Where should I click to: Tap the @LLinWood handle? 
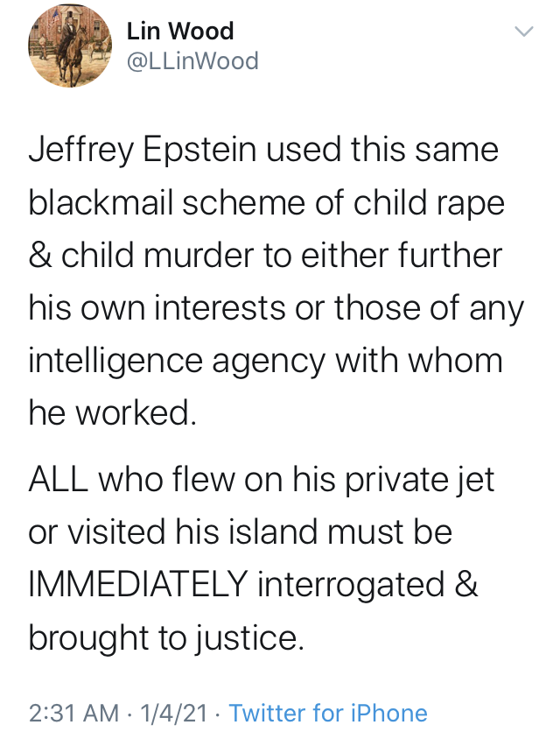click(x=192, y=61)
